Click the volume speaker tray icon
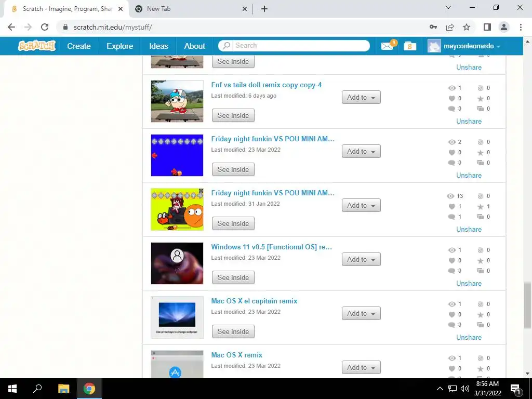The height and width of the screenshot is (399, 532). coord(465,389)
